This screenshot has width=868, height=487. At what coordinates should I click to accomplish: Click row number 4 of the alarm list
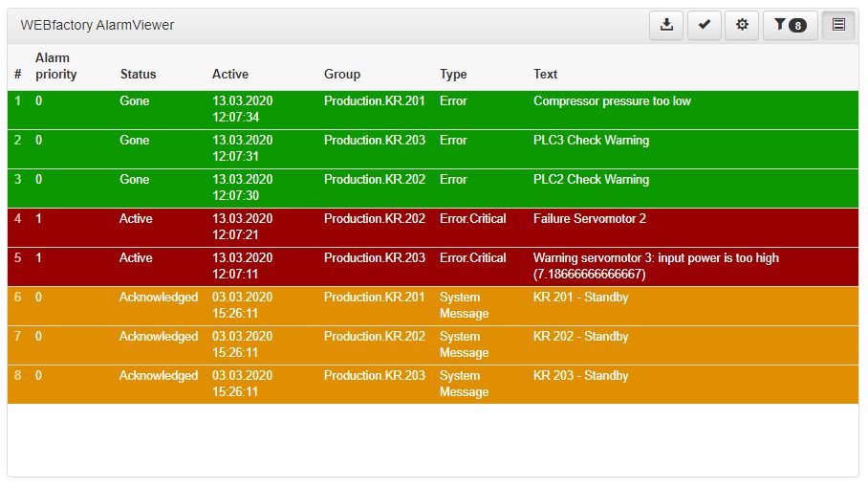tap(18, 218)
